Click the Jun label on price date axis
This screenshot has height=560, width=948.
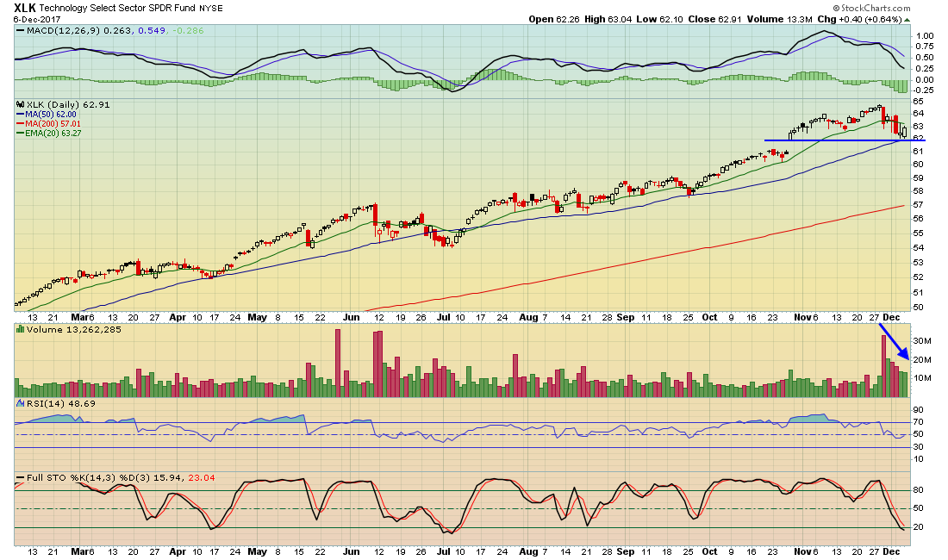(x=352, y=317)
